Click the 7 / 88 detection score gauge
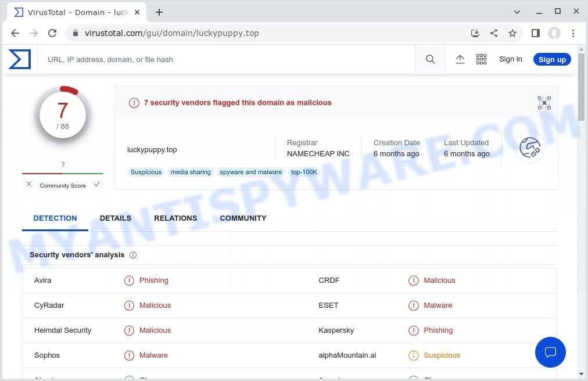The image size is (588, 381). click(x=63, y=115)
